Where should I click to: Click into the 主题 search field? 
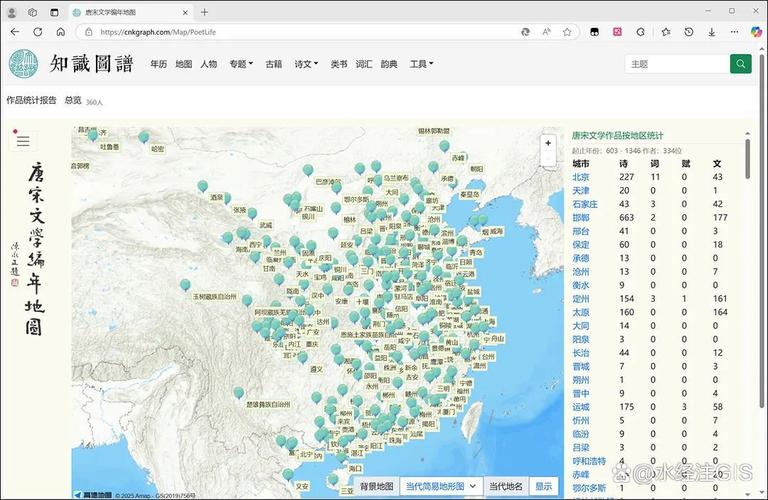[677, 64]
